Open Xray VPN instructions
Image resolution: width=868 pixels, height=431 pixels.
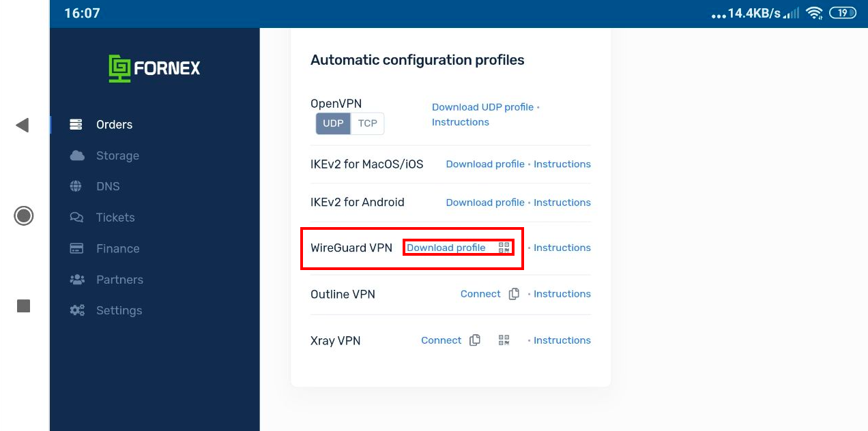pos(562,340)
